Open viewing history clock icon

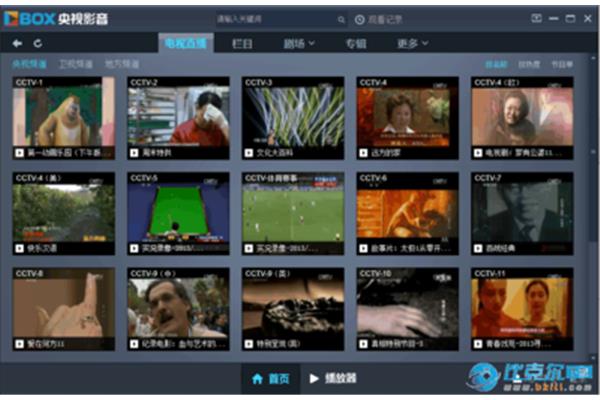(359, 20)
